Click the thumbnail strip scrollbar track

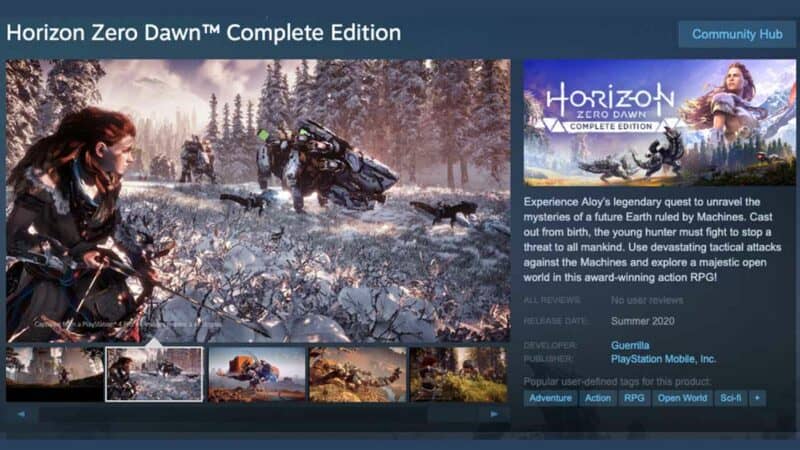tap(258, 414)
